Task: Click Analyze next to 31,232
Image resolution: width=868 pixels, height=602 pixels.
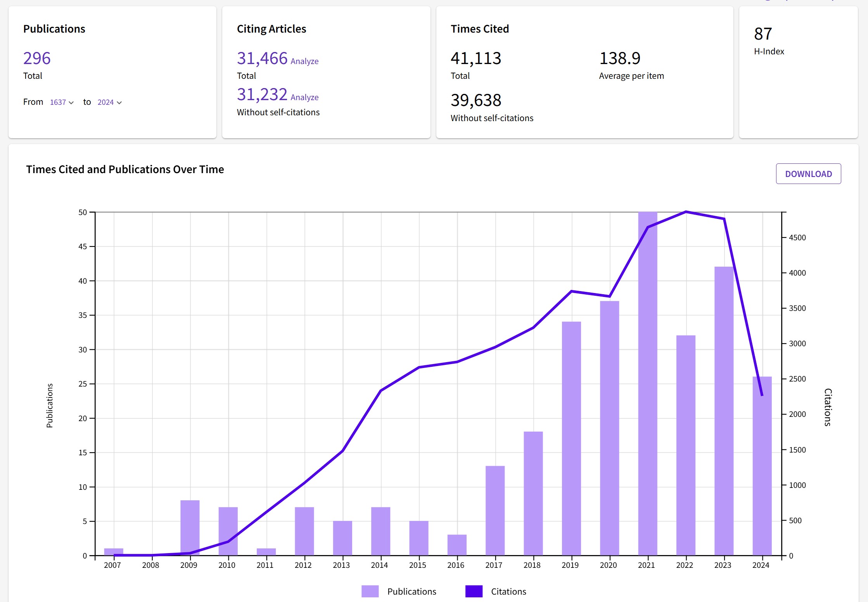Action: [x=304, y=97]
